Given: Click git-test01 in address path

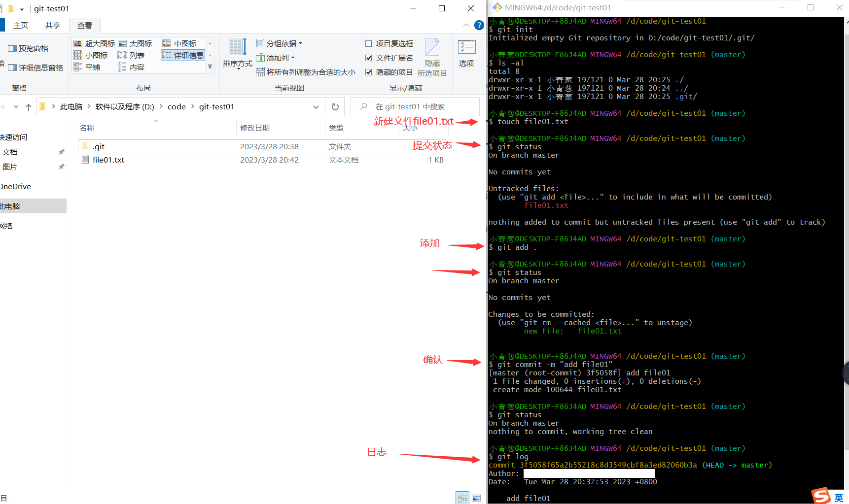Looking at the screenshot, I should coord(216,106).
